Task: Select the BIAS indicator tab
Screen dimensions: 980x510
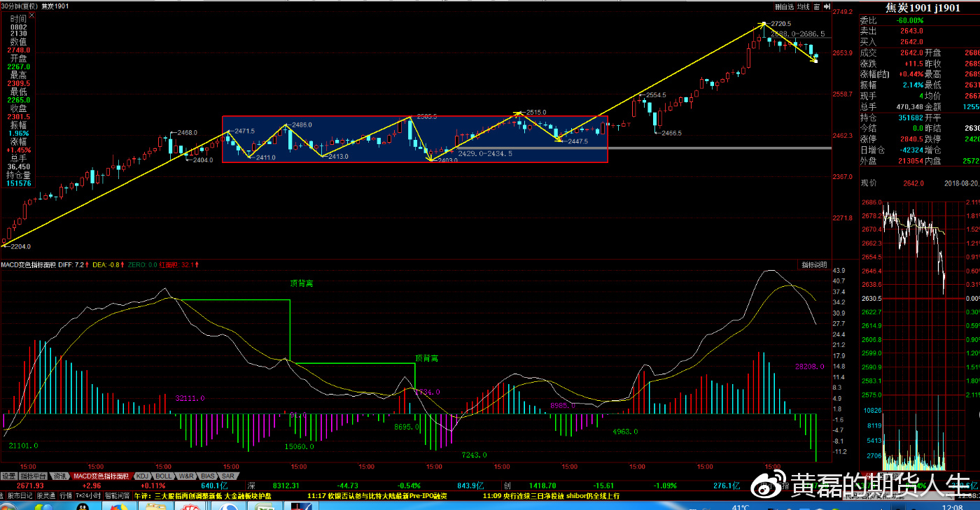Action: pos(208,476)
